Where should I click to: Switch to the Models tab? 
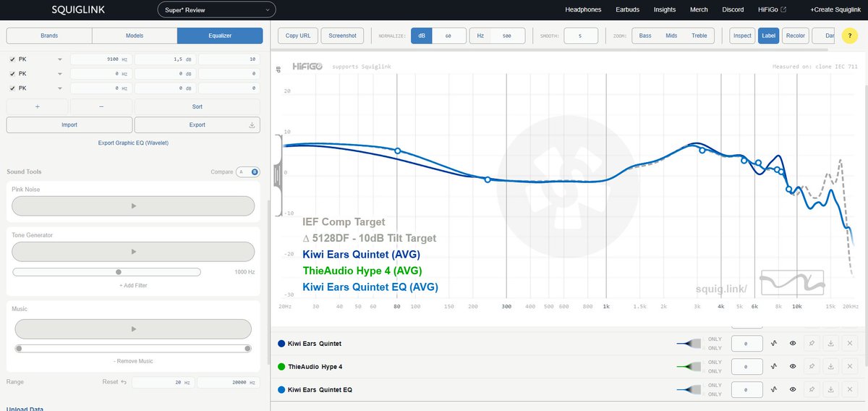pyautogui.click(x=135, y=35)
